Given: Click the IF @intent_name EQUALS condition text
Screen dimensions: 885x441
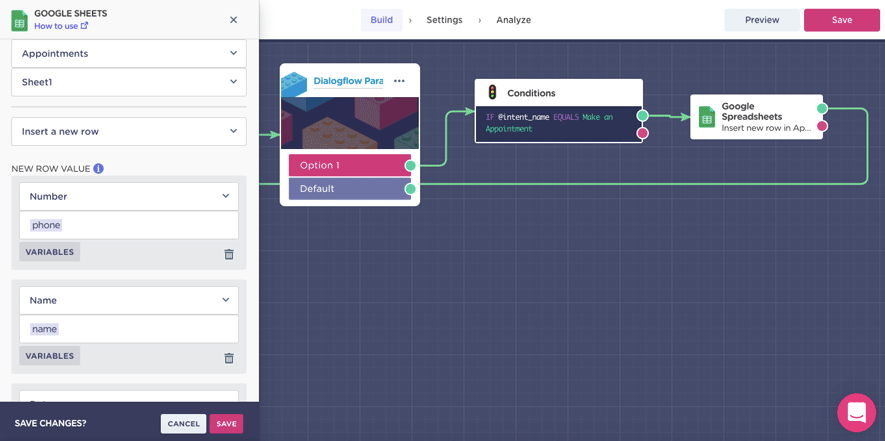Looking at the screenshot, I should coord(549,123).
